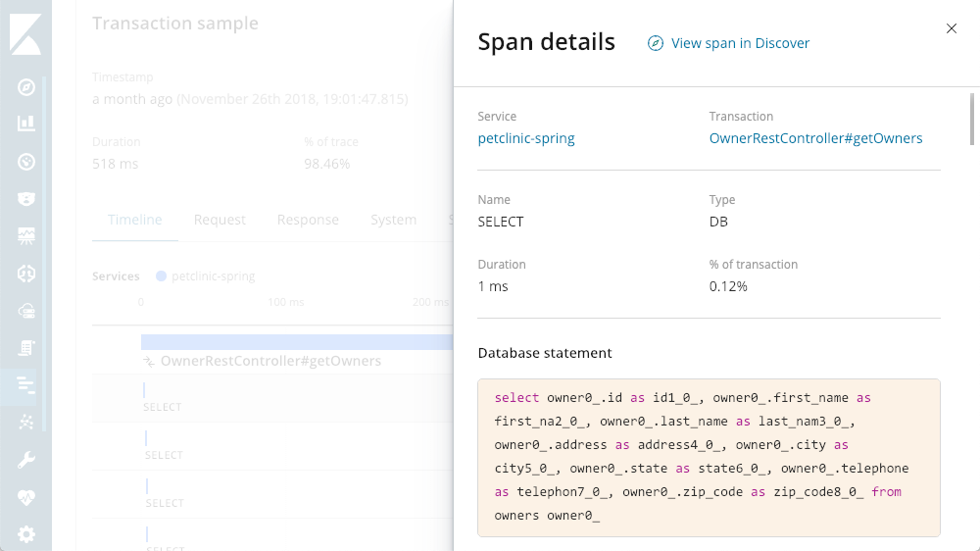The height and width of the screenshot is (551, 980).
Task: Open Discover from the compass sidebar icon
Action: tap(26, 87)
